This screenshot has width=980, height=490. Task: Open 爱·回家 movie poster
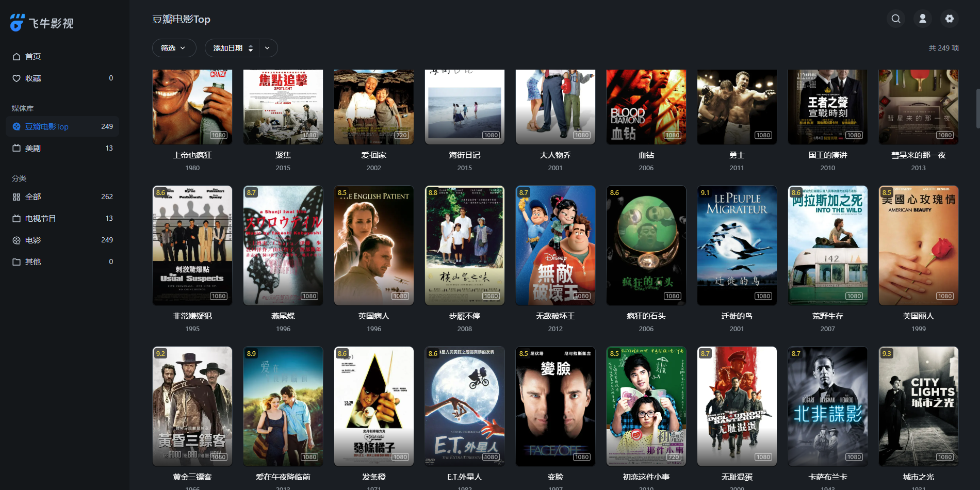point(374,107)
